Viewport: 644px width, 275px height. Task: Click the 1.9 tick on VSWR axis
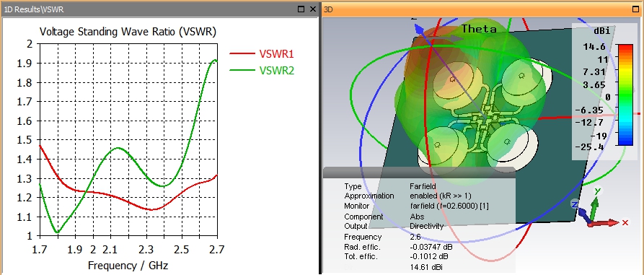coord(24,64)
